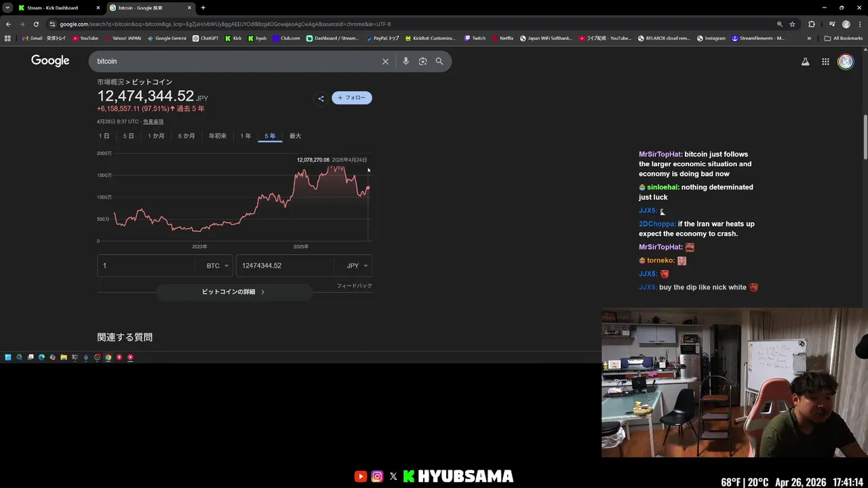Open the Google account profile avatar
The width and height of the screenshot is (868, 488).
[845, 62]
